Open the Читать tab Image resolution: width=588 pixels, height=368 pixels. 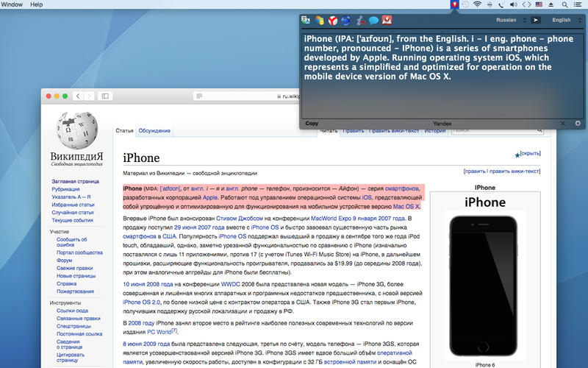click(329, 131)
